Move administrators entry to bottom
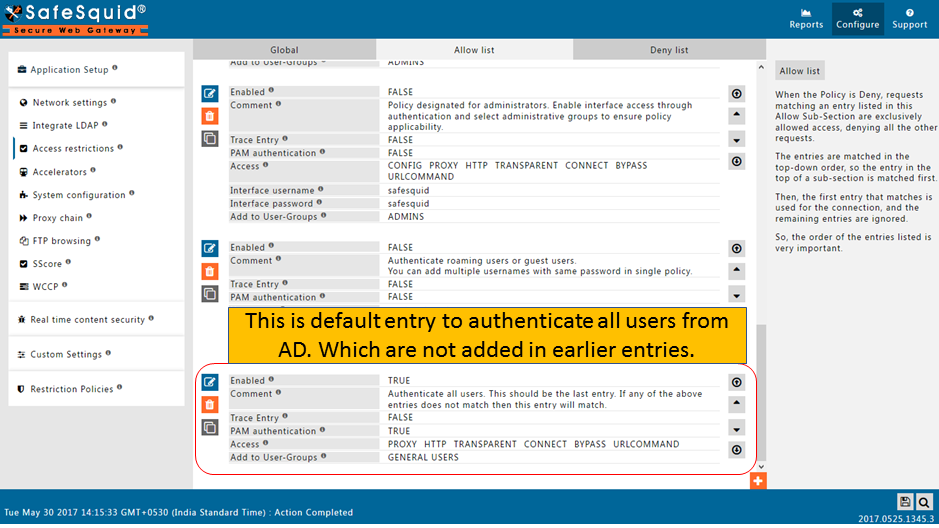Image resolution: width=939 pixels, height=528 pixels. (737, 161)
